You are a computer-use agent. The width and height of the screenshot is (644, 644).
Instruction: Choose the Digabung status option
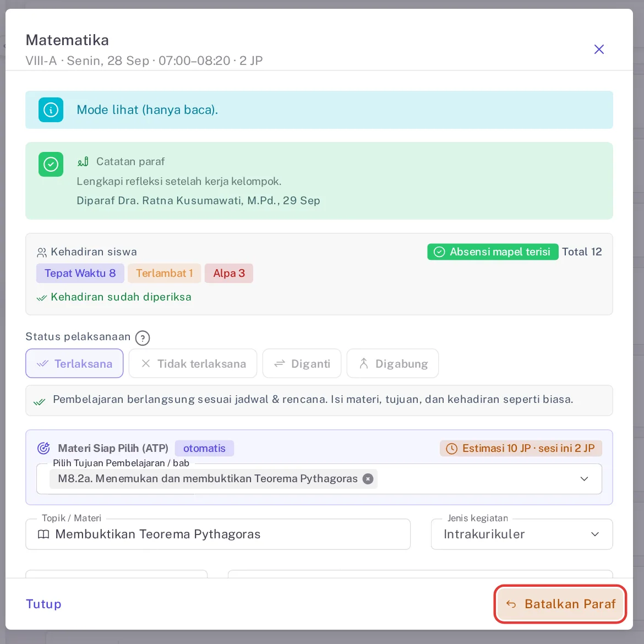(x=392, y=363)
